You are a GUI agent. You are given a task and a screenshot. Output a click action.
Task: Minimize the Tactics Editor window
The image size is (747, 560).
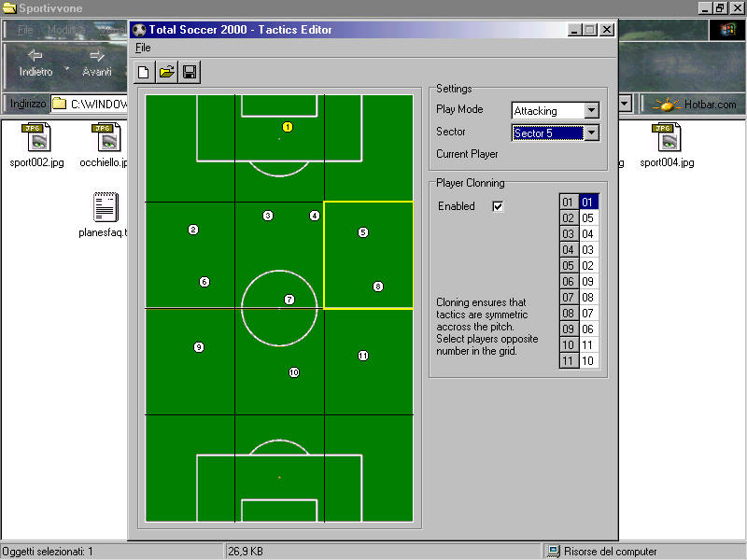tap(574, 30)
